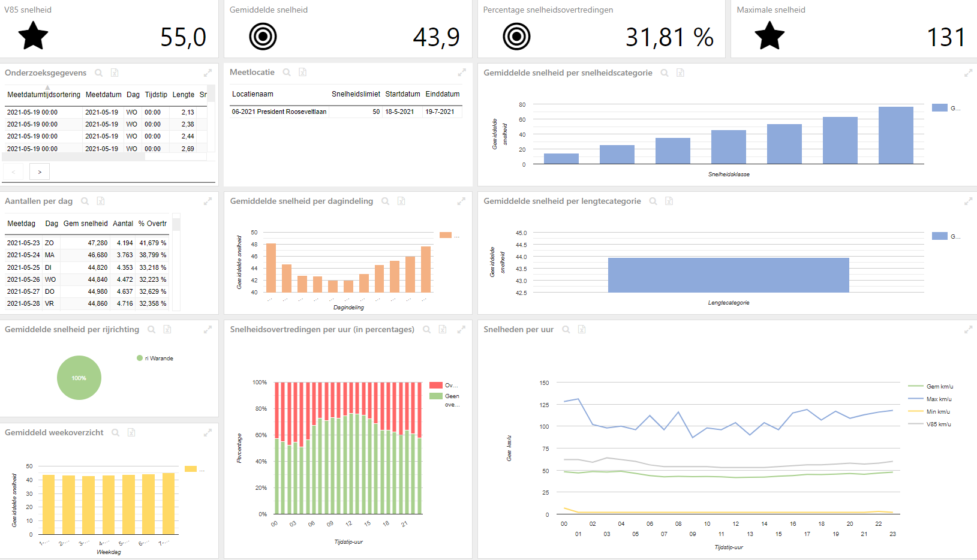This screenshot has width=977, height=560.
Task: Export Meetlocatie panel using the sheet icon
Action: [x=303, y=72]
